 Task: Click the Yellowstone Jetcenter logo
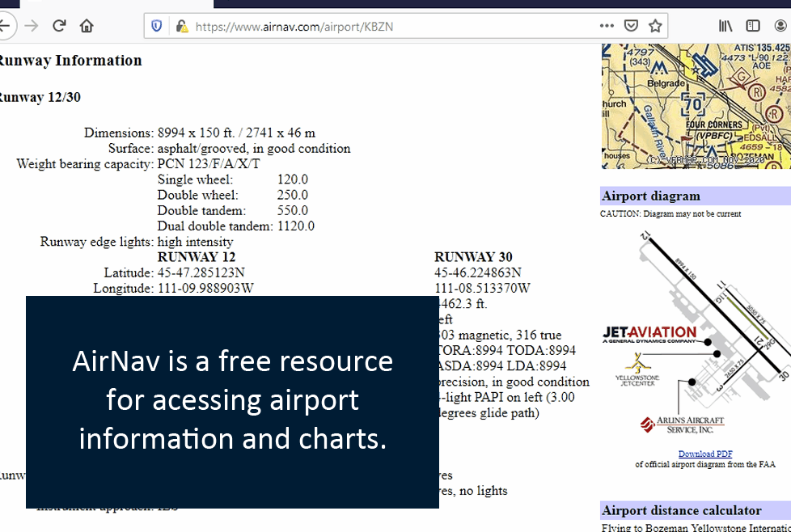pos(637,369)
